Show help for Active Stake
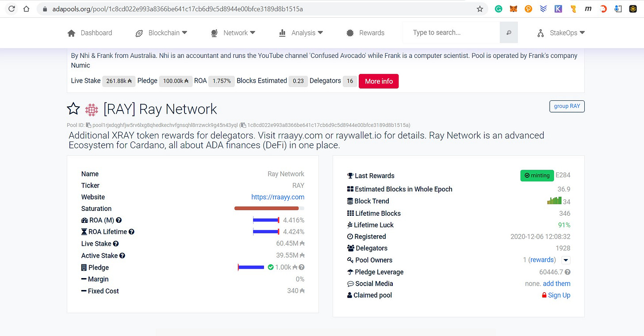644x336 pixels. tap(122, 256)
